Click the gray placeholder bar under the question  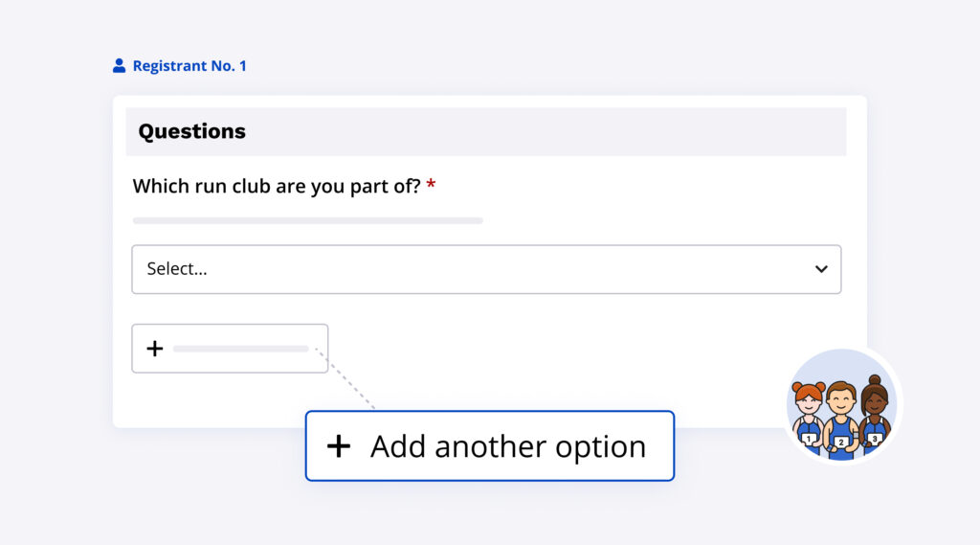click(x=307, y=220)
